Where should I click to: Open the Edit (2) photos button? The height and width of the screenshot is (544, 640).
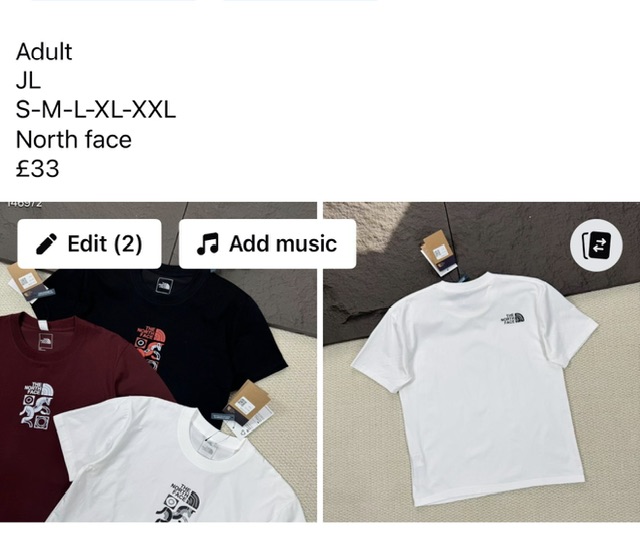tap(89, 244)
